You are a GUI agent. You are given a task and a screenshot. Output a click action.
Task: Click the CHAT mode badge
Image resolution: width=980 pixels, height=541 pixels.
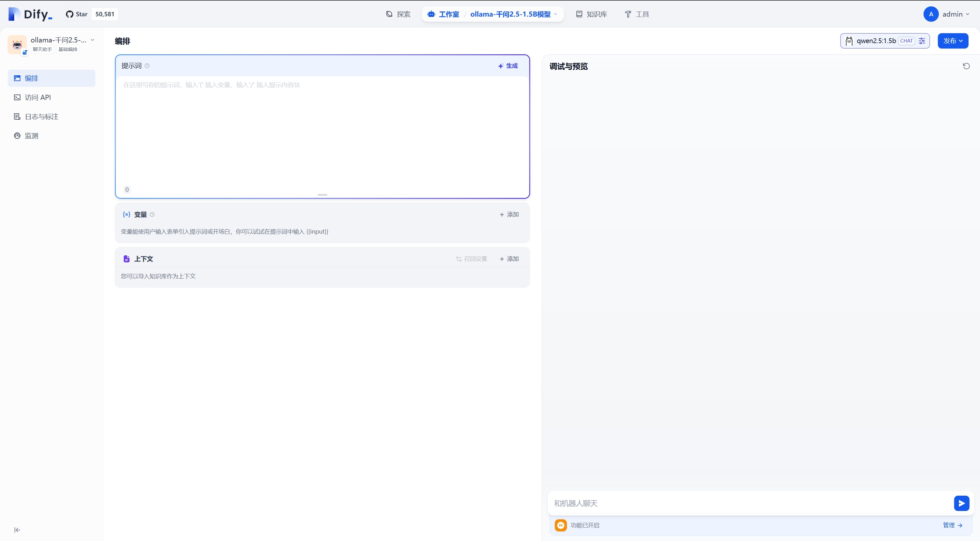point(907,41)
